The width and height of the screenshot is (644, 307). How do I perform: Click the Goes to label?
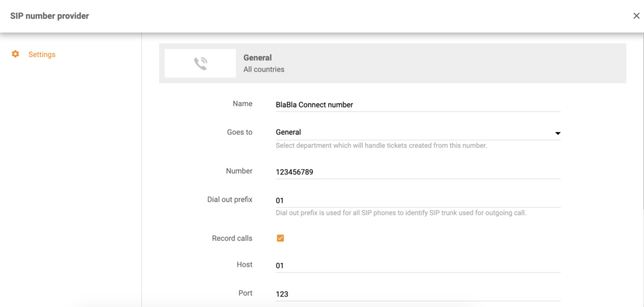pyautogui.click(x=240, y=132)
